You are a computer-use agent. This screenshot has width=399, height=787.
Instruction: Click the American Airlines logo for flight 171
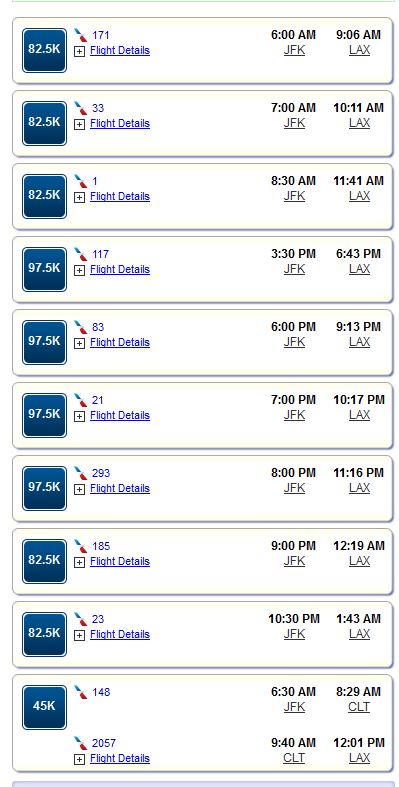pyautogui.click(x=80, y=35)
